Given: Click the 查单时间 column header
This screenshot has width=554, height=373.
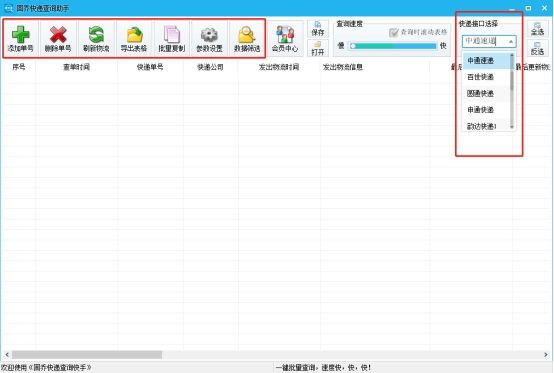Looking at the screenshot, I should [x=76, y=67].
